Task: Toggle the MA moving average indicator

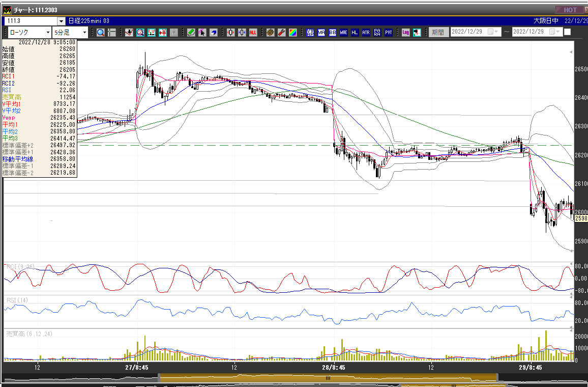Action: [x=321, y=33]
